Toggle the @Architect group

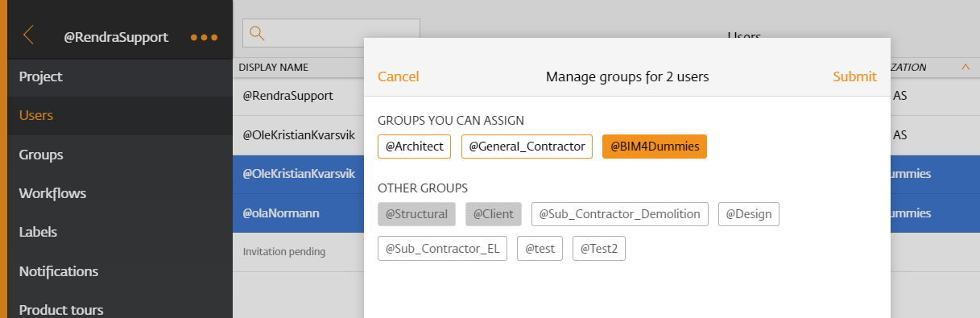pyautogui.click(x=414, y=147)
